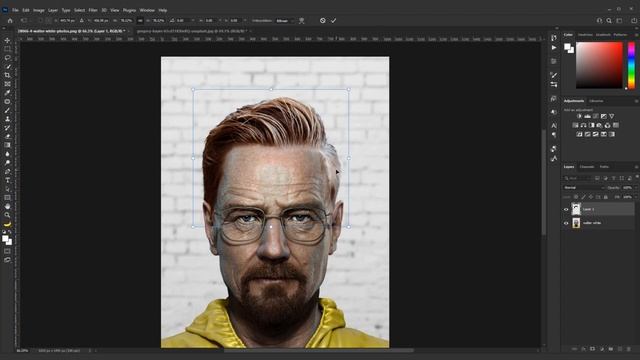Add a Levels adjustment

[587, 116]
